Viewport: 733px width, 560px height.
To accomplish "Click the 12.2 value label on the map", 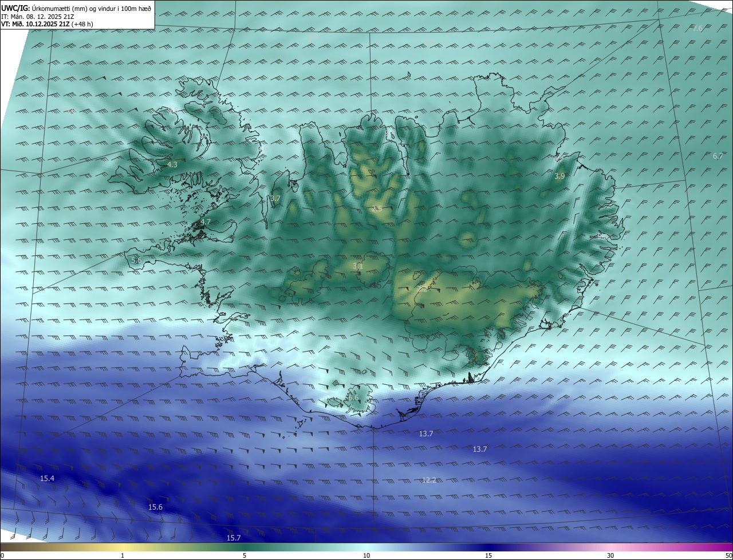I will [429, 480].
